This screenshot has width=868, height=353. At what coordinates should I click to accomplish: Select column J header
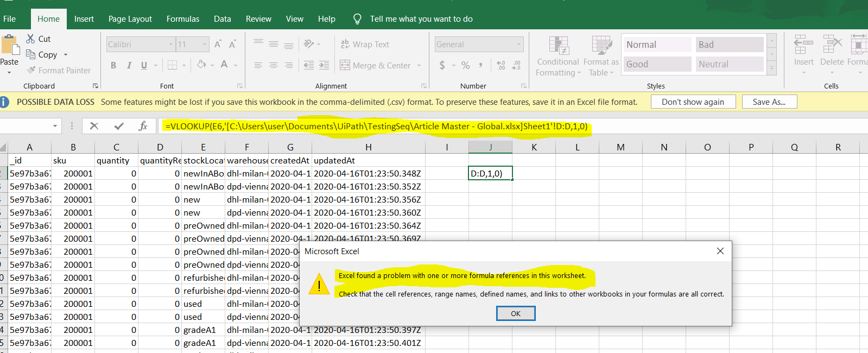point(490,147)
